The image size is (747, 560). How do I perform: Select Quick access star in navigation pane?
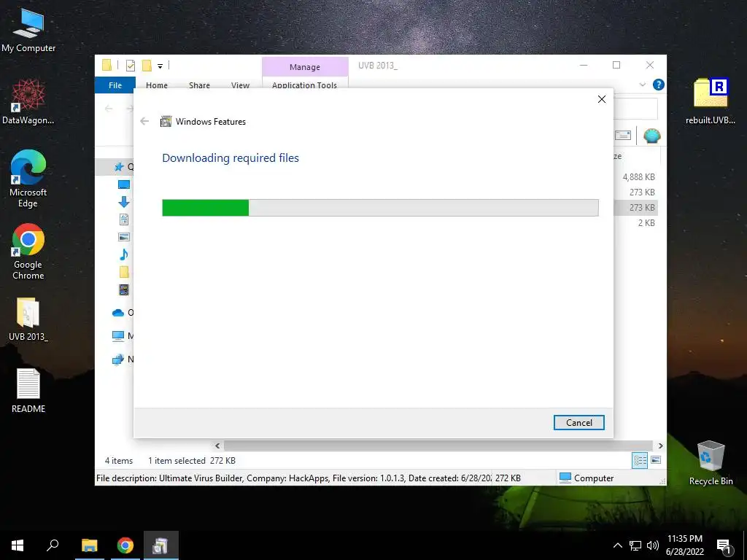tap(119, 167)
